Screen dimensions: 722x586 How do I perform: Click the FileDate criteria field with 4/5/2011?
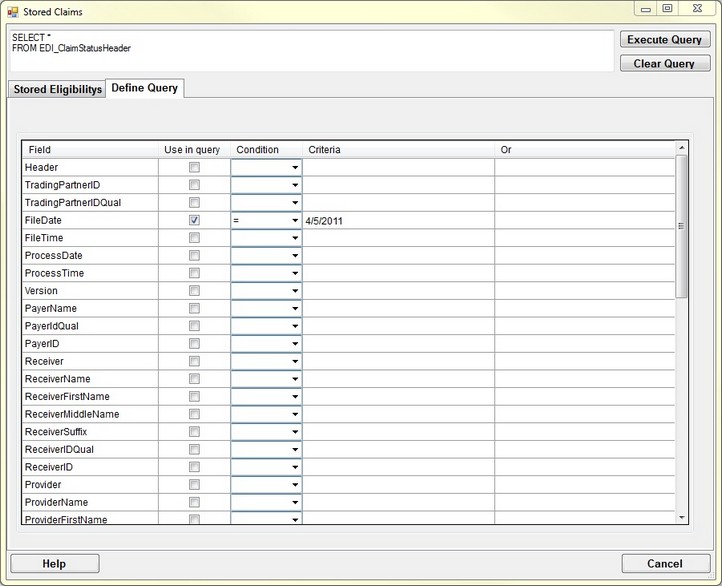pyautogui.click(x=398, y=221)
